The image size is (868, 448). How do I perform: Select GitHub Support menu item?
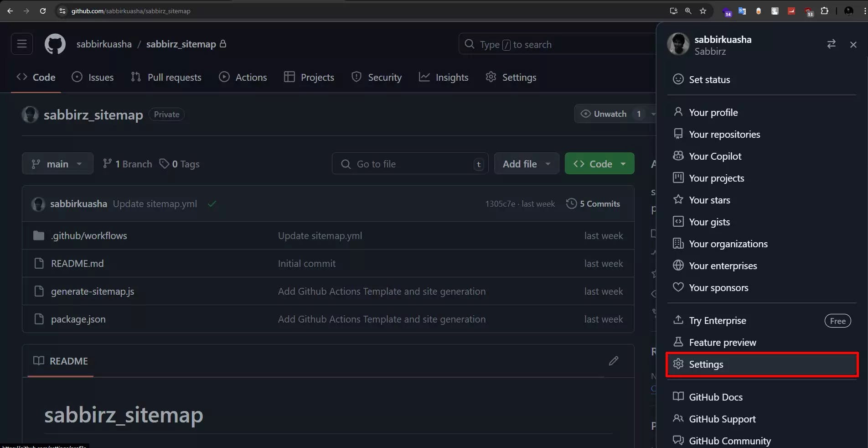point(762,419)
